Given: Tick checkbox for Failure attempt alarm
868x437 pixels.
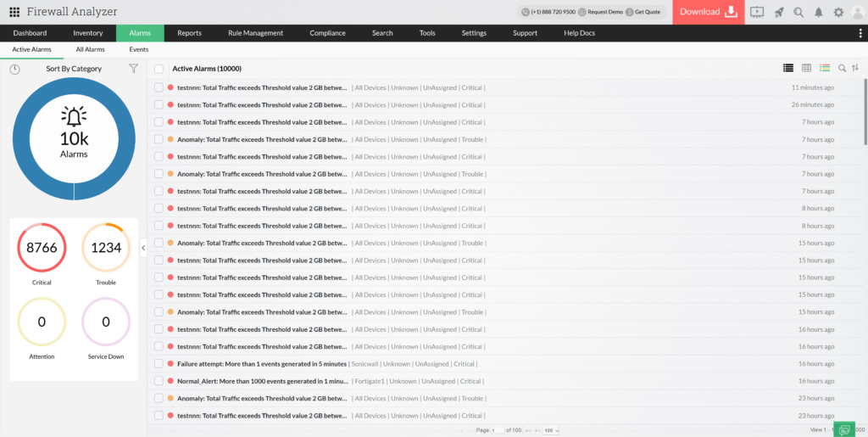Looking at the screenshot, I should 159,364.
